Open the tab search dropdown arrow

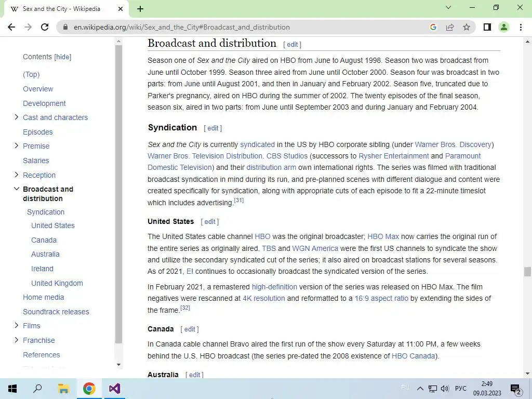448,7
